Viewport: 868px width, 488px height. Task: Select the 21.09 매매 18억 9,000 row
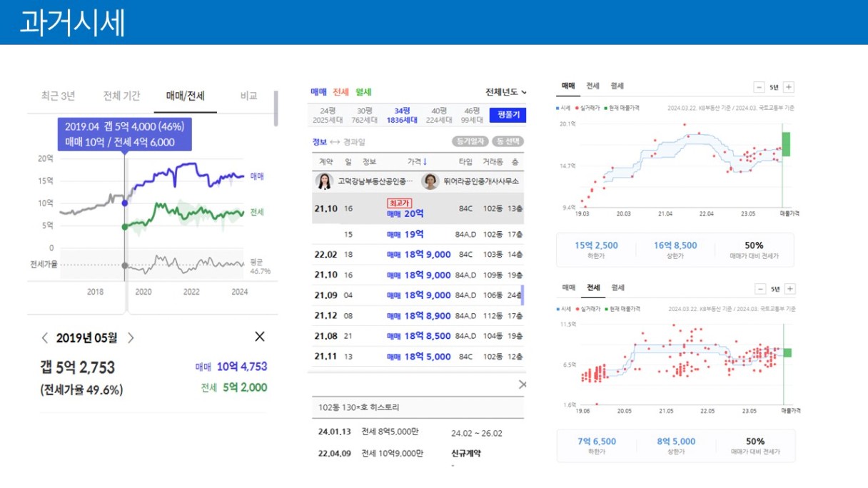click(x=418, y=295)
